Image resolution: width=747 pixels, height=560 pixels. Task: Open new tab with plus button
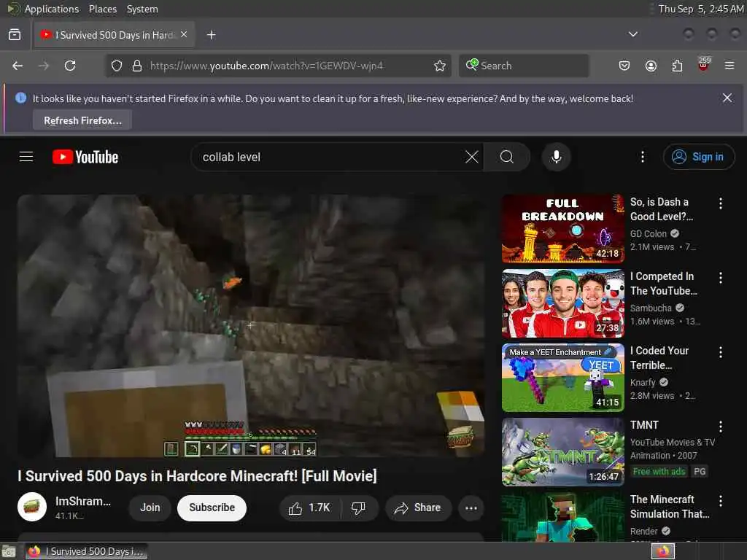[x=211, y=35]
